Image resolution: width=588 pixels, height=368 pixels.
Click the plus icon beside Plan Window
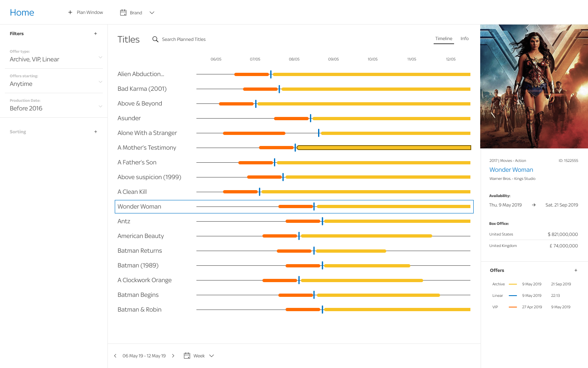click(x=70, y=12)
